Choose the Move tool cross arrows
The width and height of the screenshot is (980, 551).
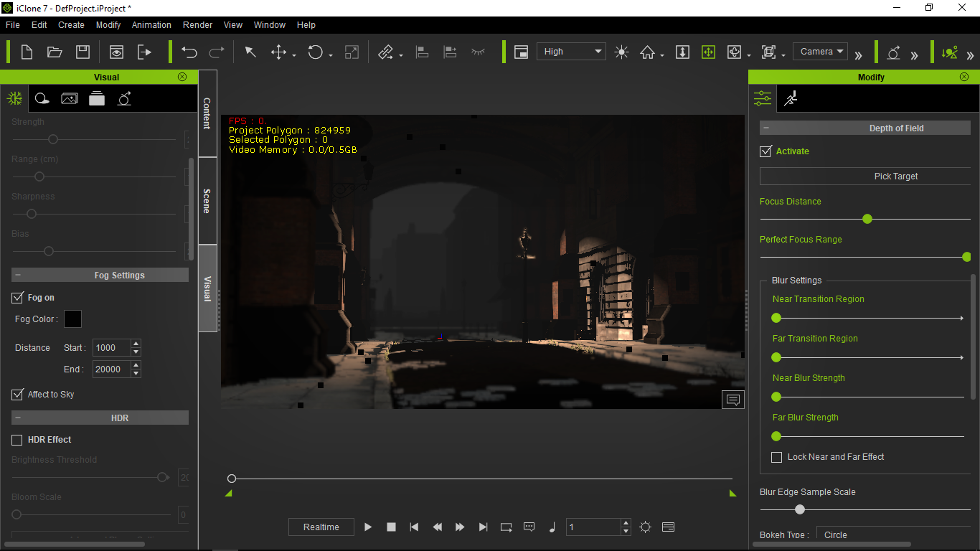278,52
